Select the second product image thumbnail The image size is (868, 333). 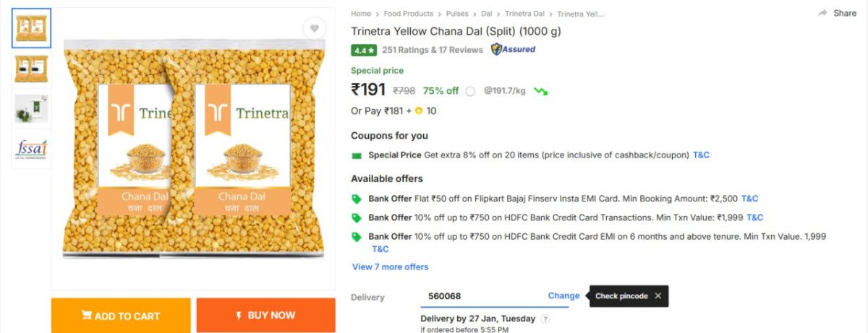[x=31, y=68]
